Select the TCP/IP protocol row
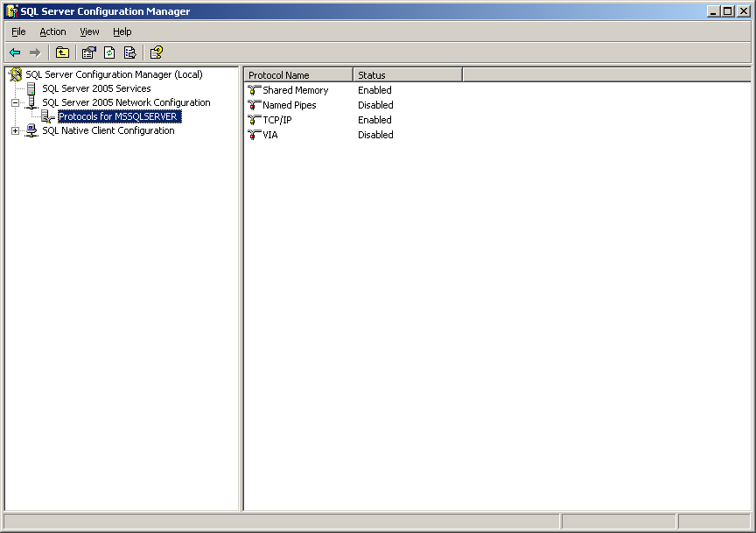The height and width of the screenshot is (533, 756). (277, 120)
